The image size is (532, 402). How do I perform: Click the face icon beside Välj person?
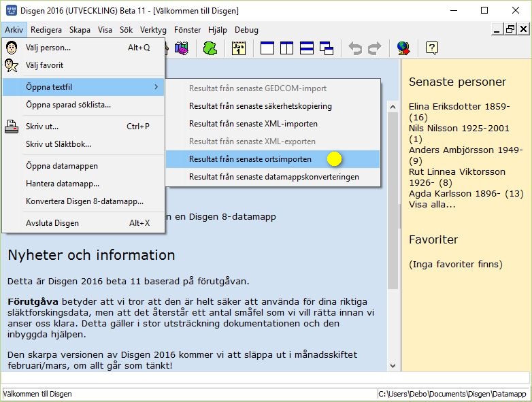[x=12, y=48]
